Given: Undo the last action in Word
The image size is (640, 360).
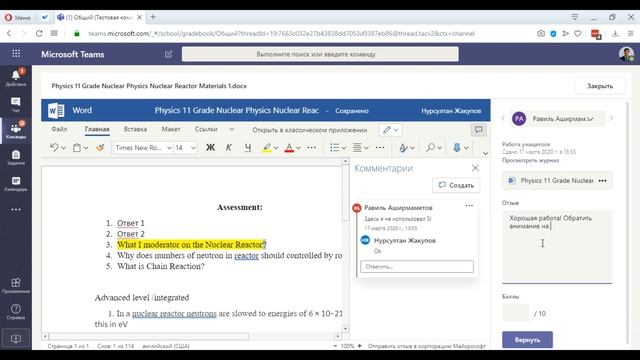Looking at the screenshot, I should coord(54,147).
